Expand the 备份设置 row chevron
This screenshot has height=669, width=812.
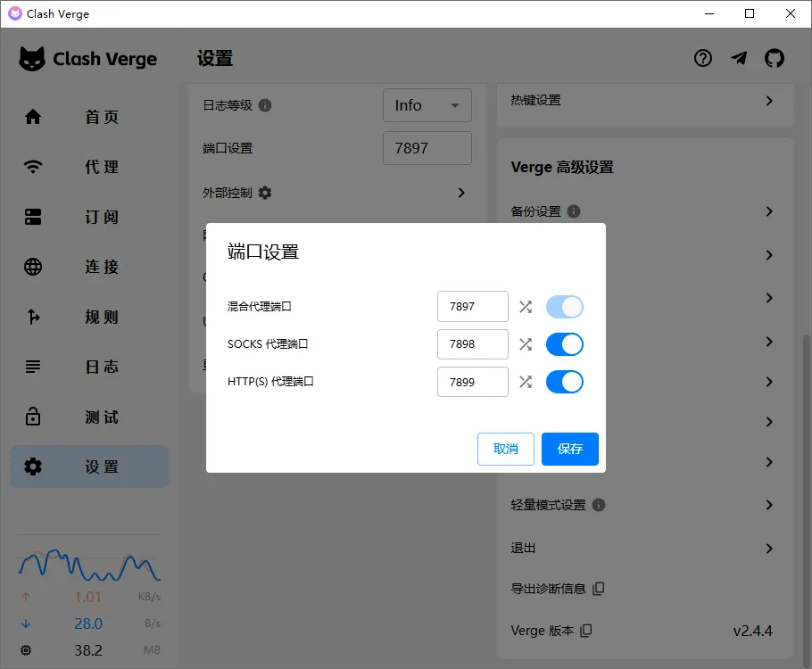click(x=769, y=211)
